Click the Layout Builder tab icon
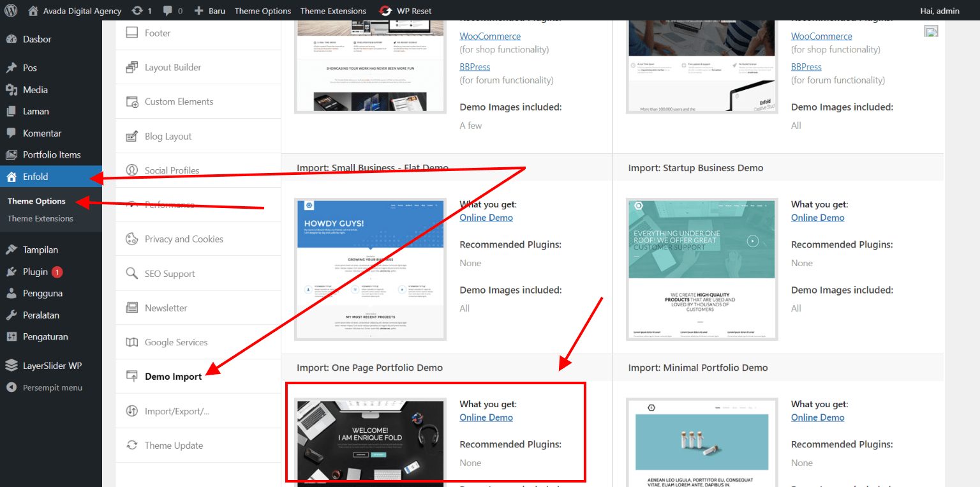Screen dimensions: 980x487 coord(132,67)
